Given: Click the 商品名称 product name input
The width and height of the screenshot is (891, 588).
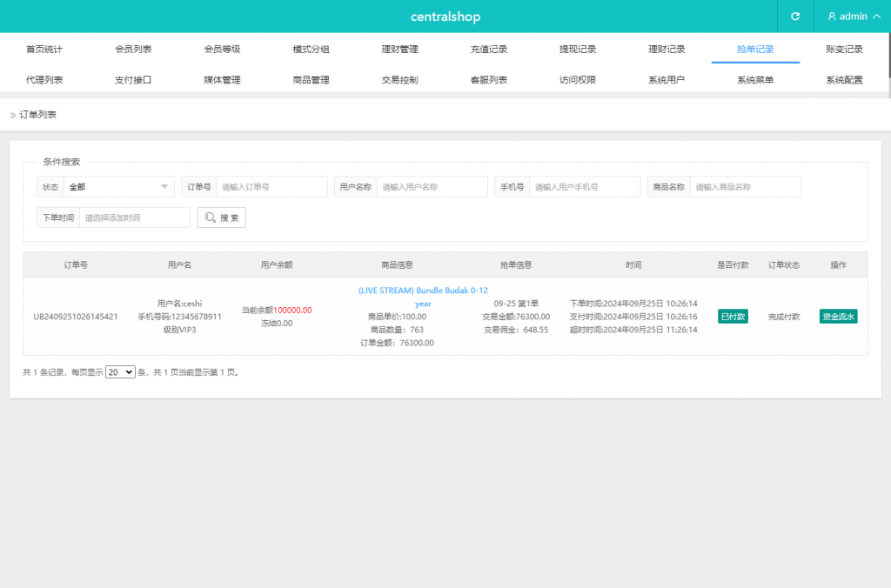Looking at the screenshot, I should pyautogui.click(x=745, y=187).
